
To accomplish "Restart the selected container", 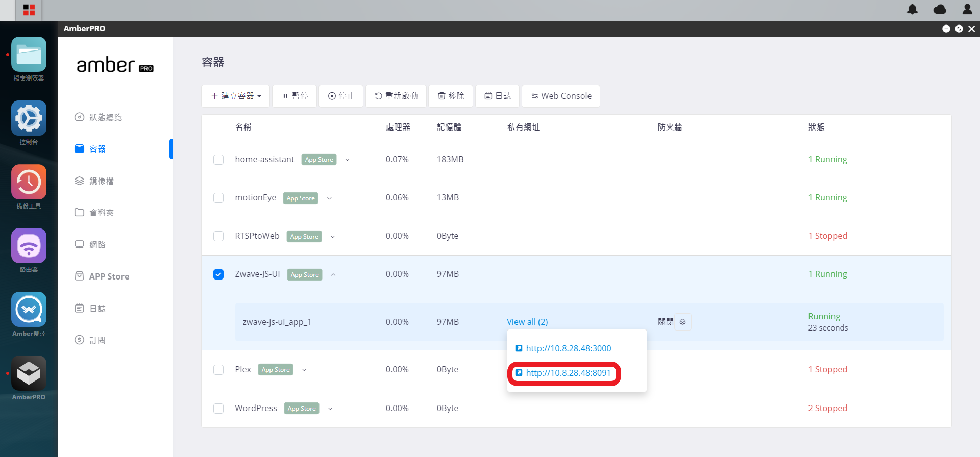I will pyautogui.click(x=396, y=96).
